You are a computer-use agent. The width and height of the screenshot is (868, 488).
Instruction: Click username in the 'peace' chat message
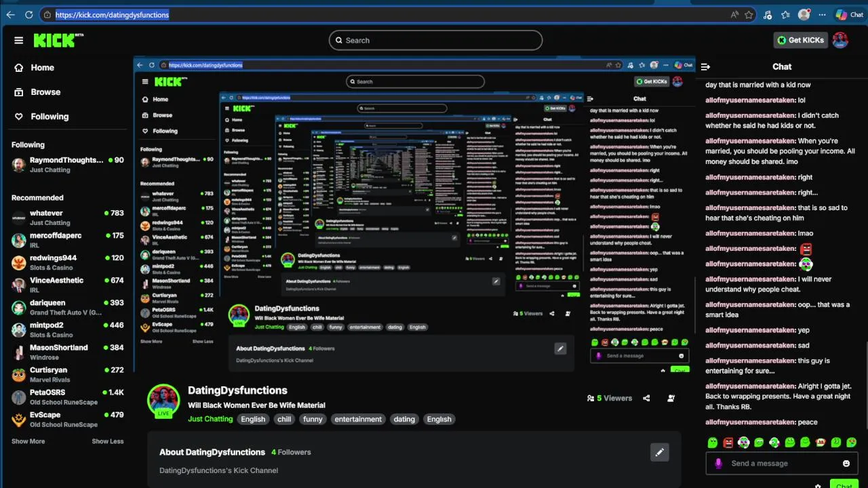click(751, 422)
